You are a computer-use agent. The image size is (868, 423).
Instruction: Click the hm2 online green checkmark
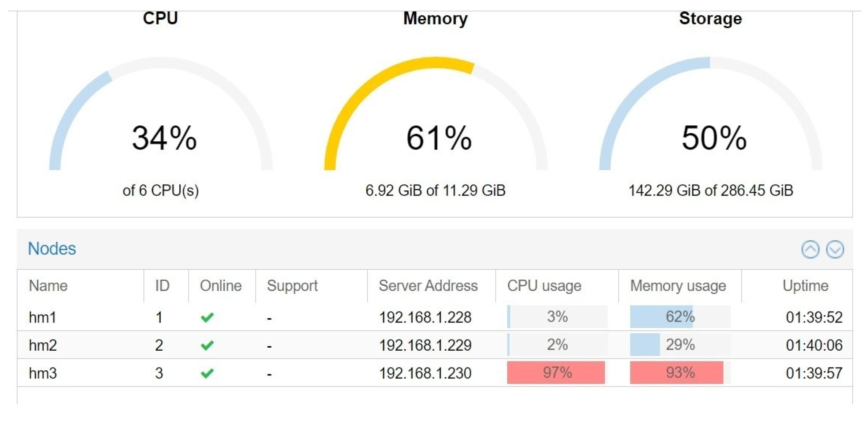coord(207,345)
